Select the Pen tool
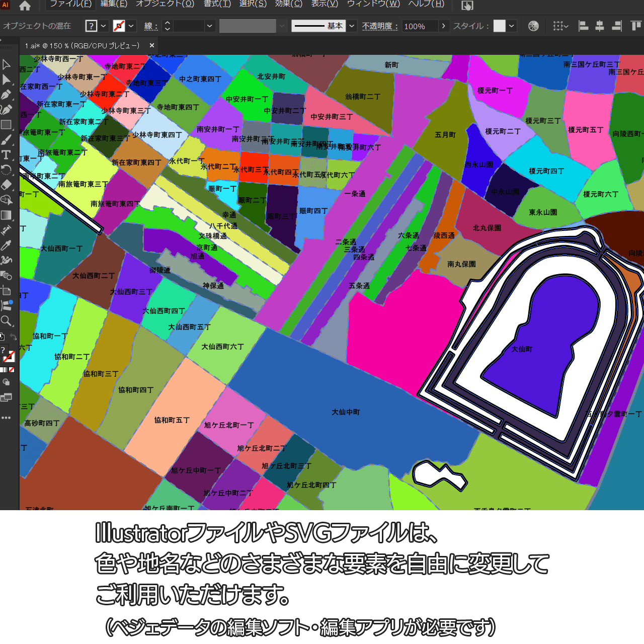 click(x=6, y=95)
